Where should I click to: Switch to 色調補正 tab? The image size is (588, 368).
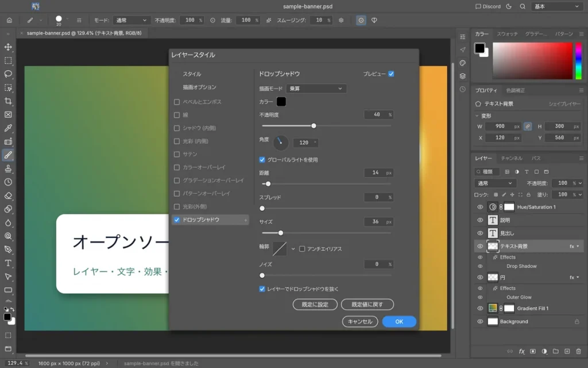(x=515, y=90)
